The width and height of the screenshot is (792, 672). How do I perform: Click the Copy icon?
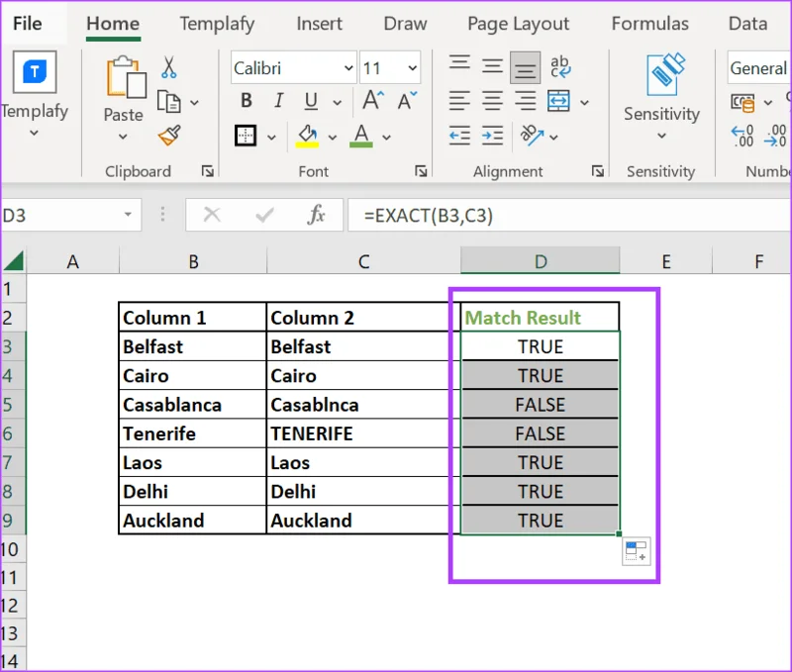pyautogui.click(x=168, y=102)
